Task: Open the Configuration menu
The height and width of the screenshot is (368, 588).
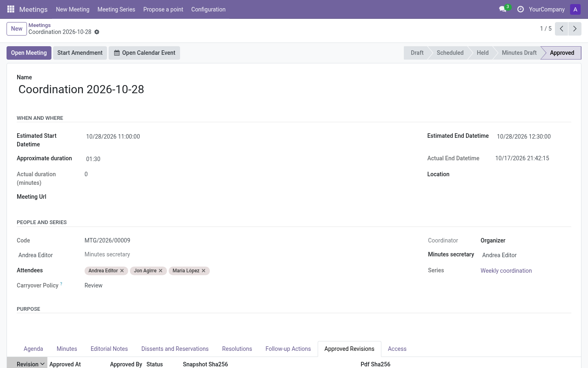Action: [x=208, y=9]
